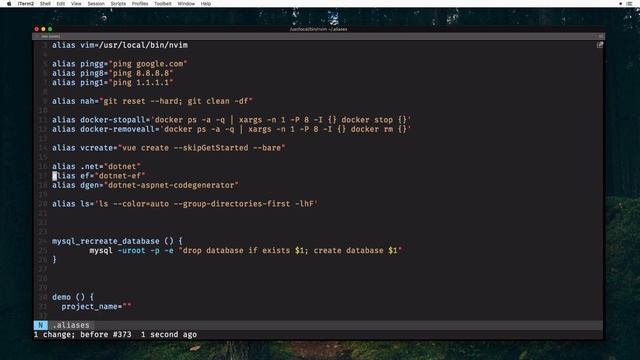Place cursor on alias vim=/usr/local/bin/nvim line
This screenshot has height=360, width=640.
coord(120,45)
